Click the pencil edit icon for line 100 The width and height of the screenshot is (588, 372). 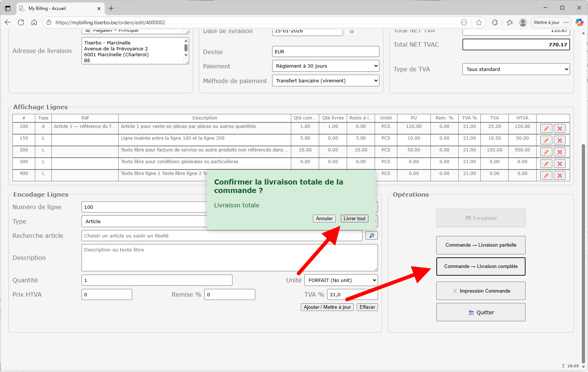pos(546,129)
